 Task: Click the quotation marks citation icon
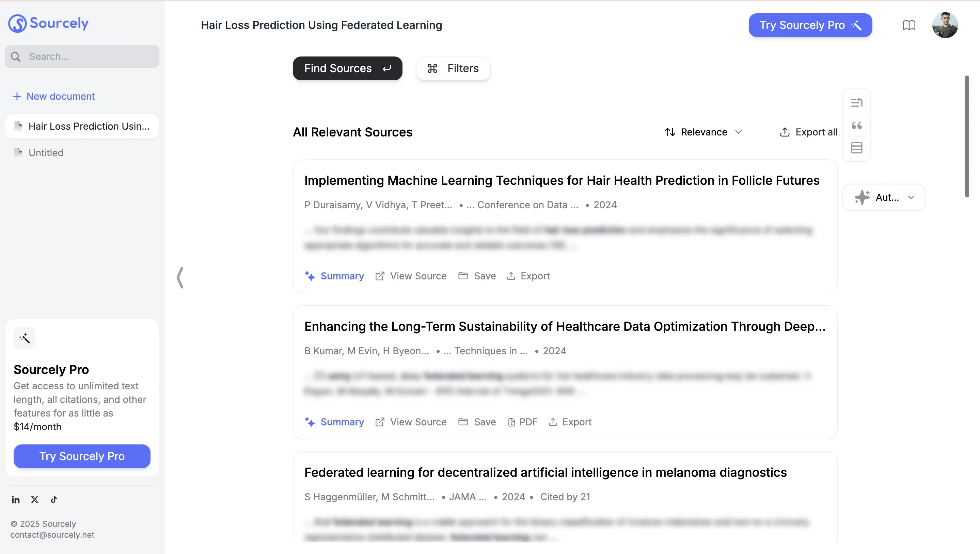point(857,125)
